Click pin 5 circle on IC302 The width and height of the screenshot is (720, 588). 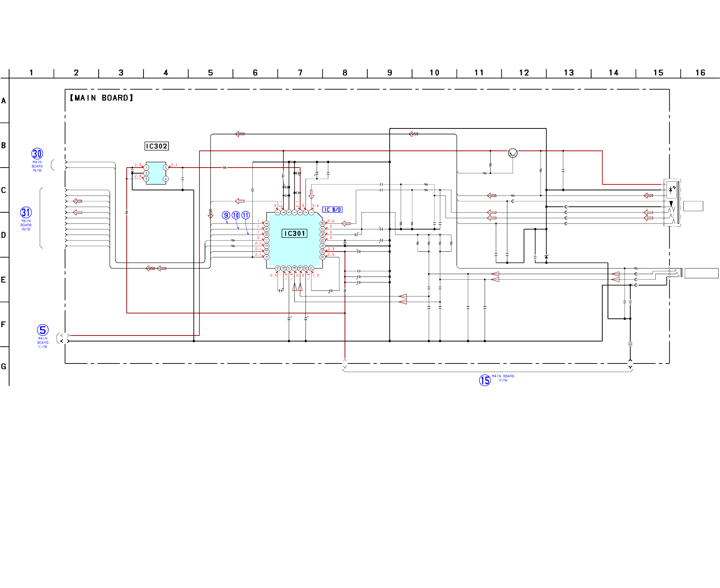[166, 168]
